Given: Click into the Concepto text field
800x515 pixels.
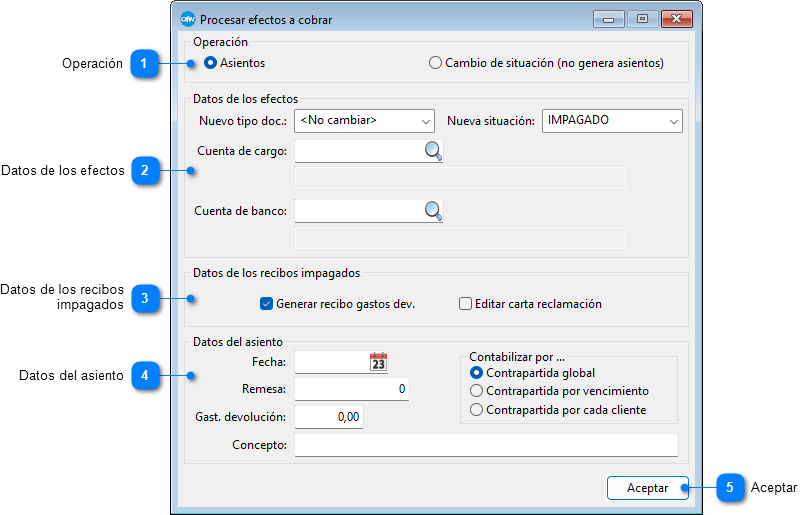Looking at the screenshot, I should pyautogui.click(x=485, y=445).
